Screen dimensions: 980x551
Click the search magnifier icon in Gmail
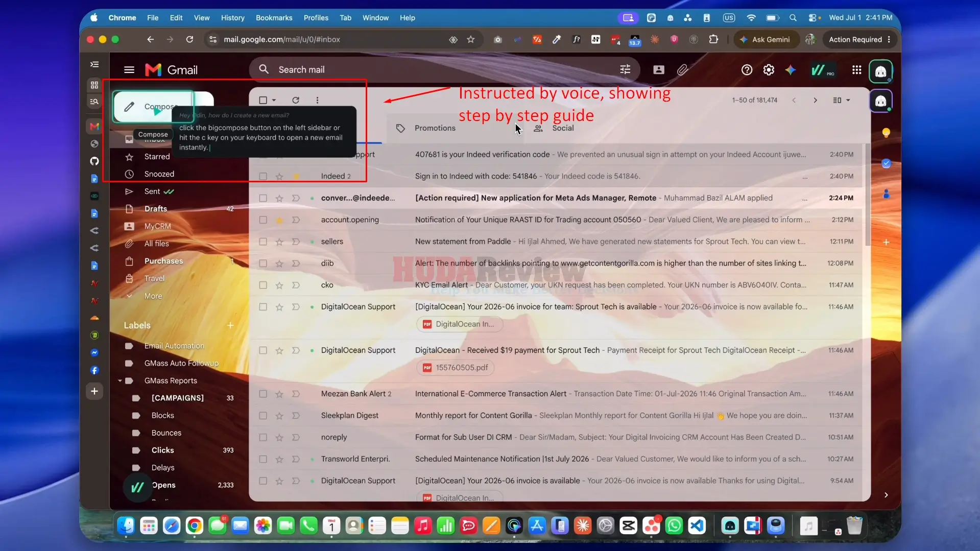tap(264, 69)
